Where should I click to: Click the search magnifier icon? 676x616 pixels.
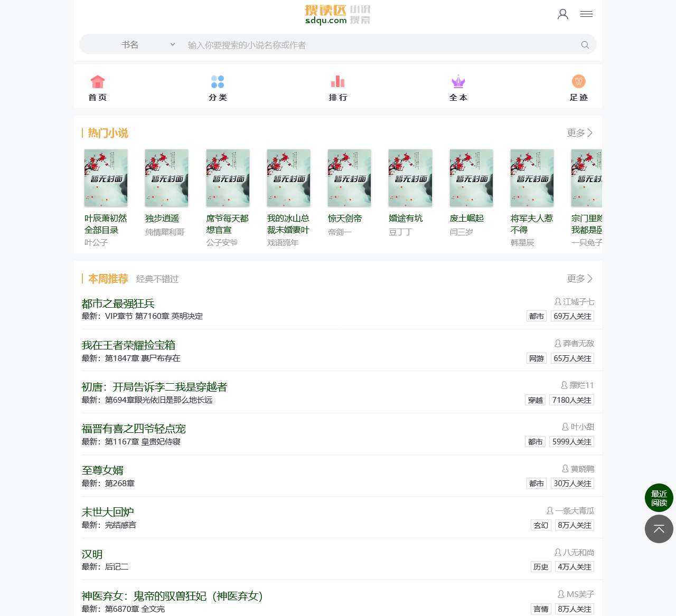(x=585, y=45)
